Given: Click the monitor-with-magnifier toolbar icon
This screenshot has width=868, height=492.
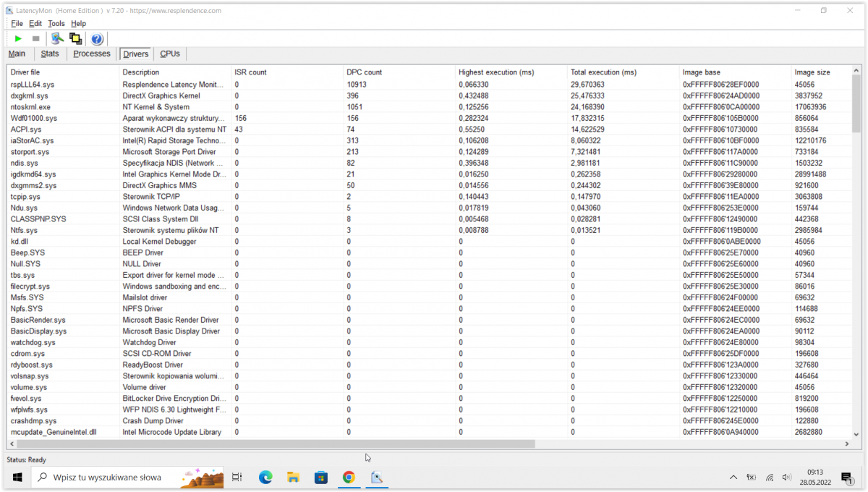Looking at the screenshot, I should click(x=57, y=38).
